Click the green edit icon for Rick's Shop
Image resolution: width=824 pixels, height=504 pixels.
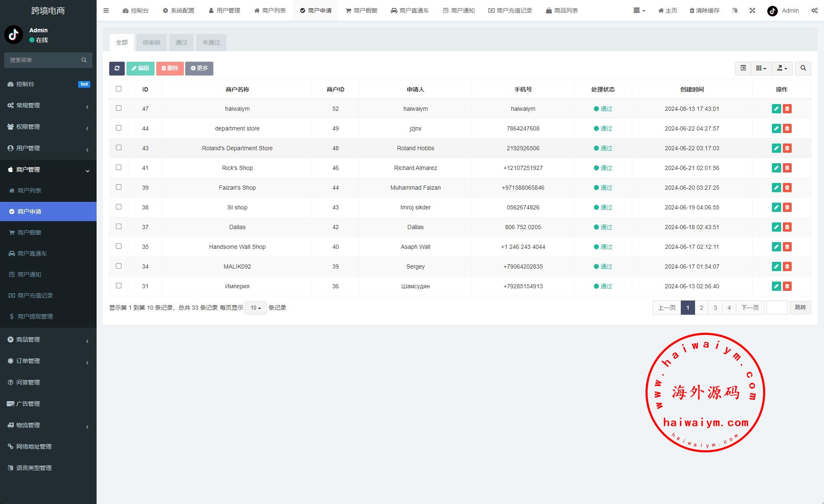[776, 168]
